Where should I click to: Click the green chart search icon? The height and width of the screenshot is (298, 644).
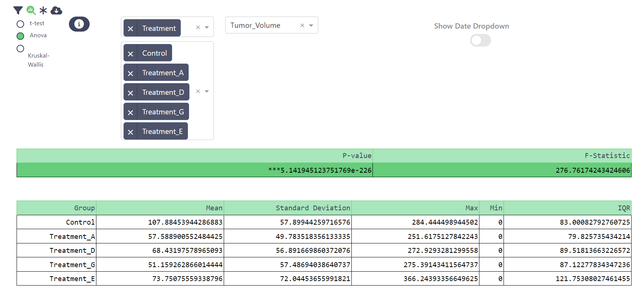[31, 11]
